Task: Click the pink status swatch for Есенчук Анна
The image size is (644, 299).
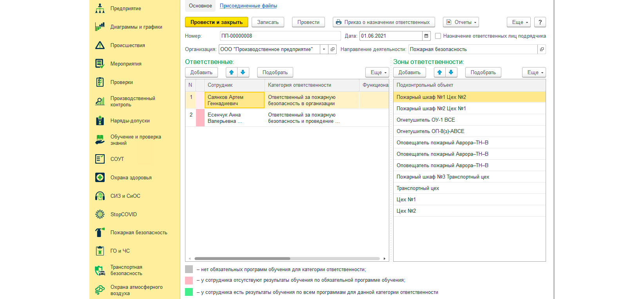Action: pos(200,118)
